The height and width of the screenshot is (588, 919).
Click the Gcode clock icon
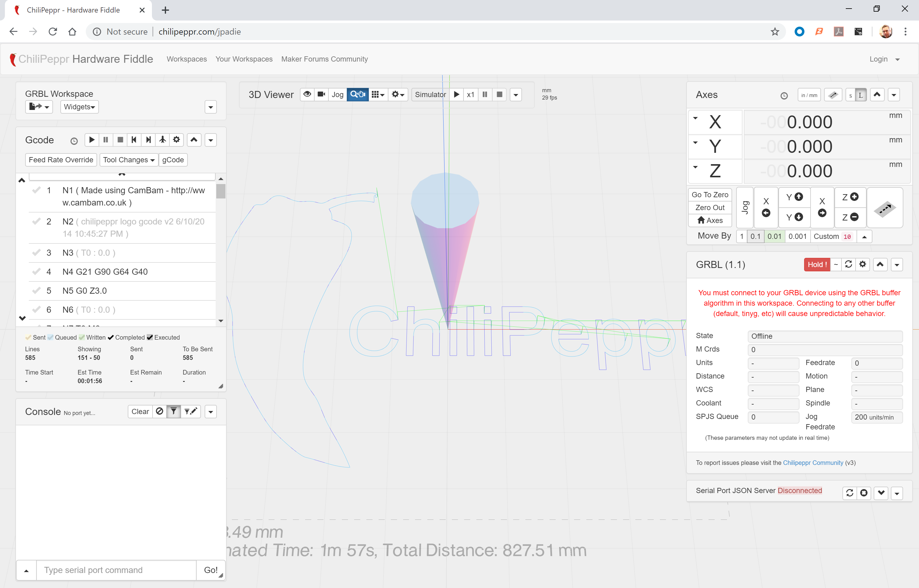click(x=74, y=141)
